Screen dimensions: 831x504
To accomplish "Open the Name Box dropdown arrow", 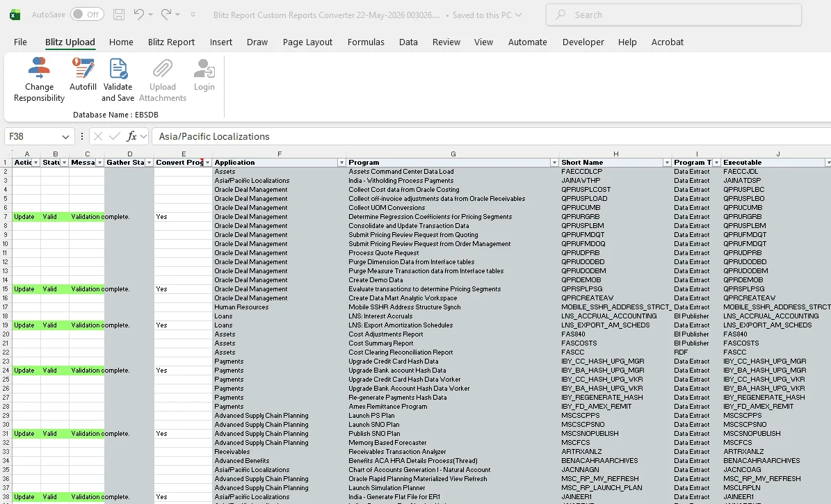I will pos(66,137).
